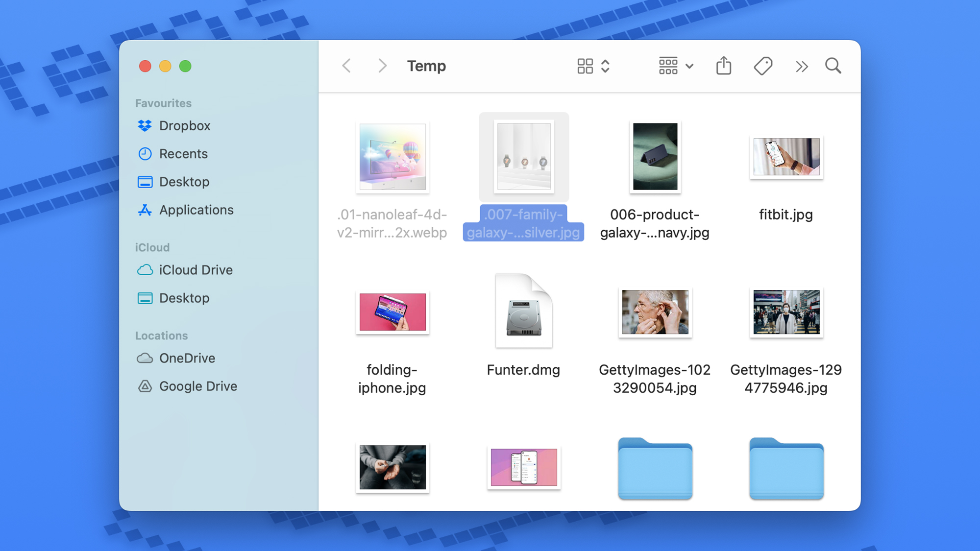Screen dimensions: 980x551
Task: Open OneDrive under Locations
Action: [187, 359]
